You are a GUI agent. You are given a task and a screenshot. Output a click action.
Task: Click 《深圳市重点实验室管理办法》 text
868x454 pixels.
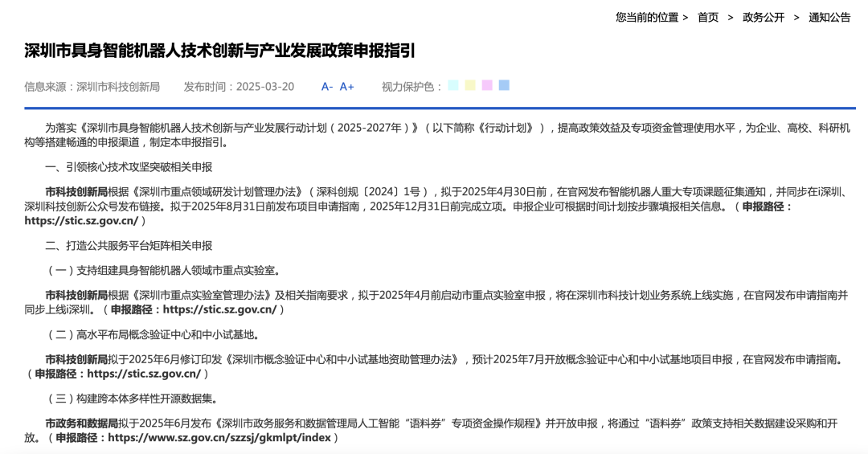tap(202, 296)
